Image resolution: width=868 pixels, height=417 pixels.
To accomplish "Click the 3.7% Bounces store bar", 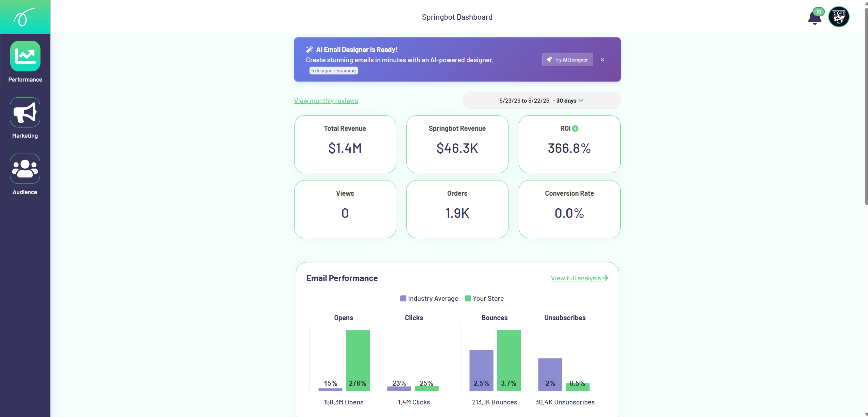I will tap(509, 360).
